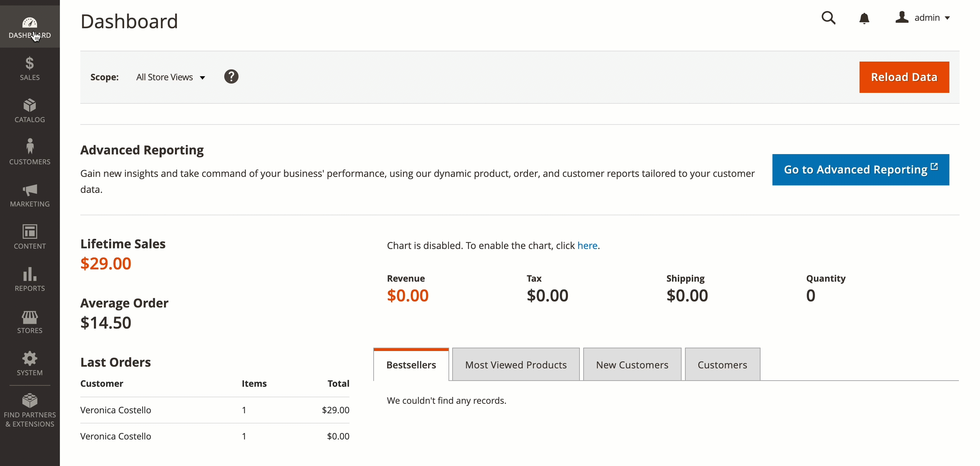
Task: Click Veronica Costello order with $0.00 total
Action: pos(215,436)
